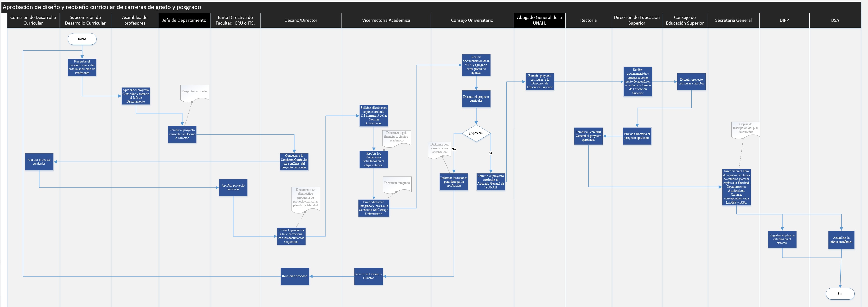868x307 pixels.
Task: Click the Jefe de Departamento lane header
Action: [x=184, y=20]
